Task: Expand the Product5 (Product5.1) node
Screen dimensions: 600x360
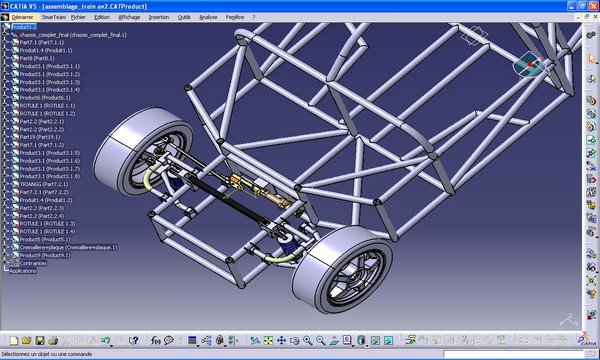Action: pyautogui.click(x=5, y=239)
